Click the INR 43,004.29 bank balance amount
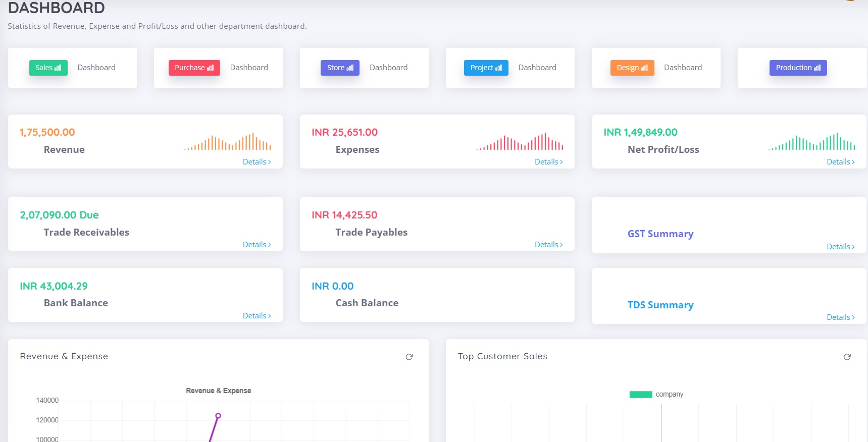868x442 pixels. click(x=54, y=286)
